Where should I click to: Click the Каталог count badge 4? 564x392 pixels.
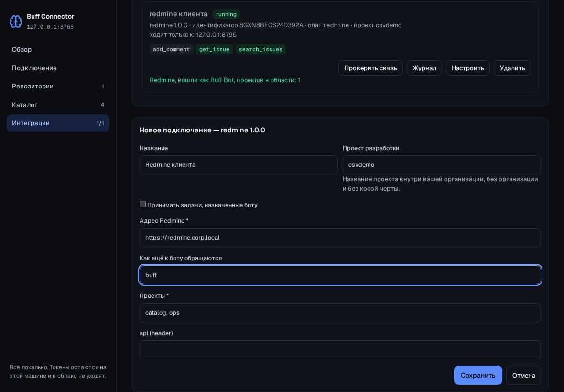pos(102,105)
